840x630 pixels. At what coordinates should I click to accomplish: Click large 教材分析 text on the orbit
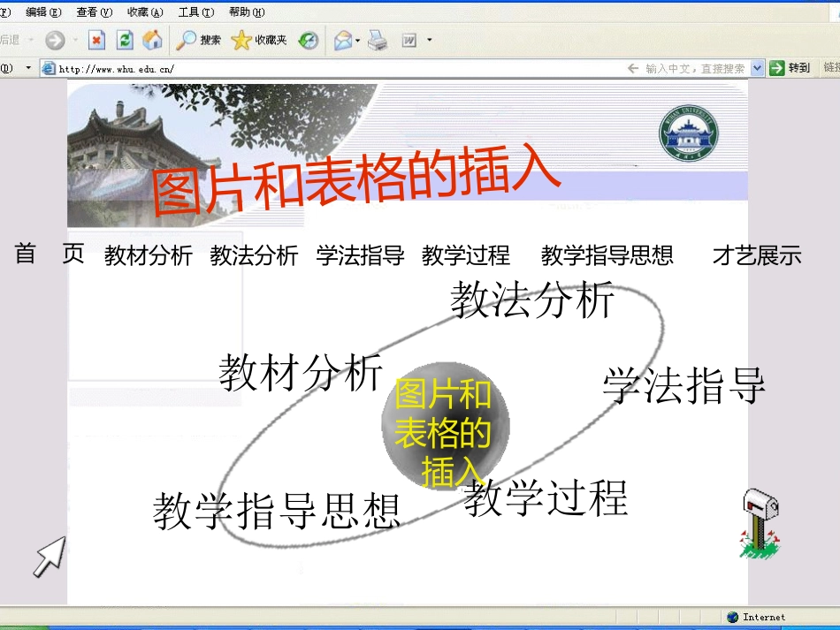[301, 372]
